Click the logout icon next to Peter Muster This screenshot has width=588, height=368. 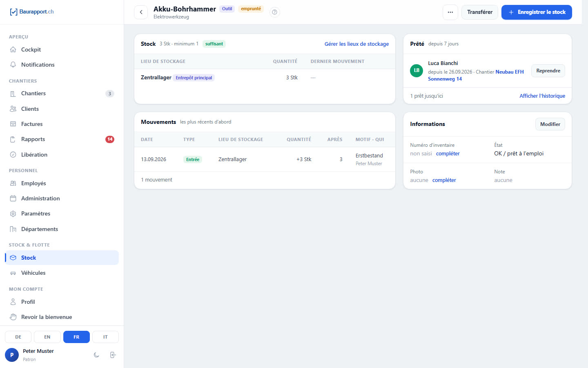(x=113, y=355)
